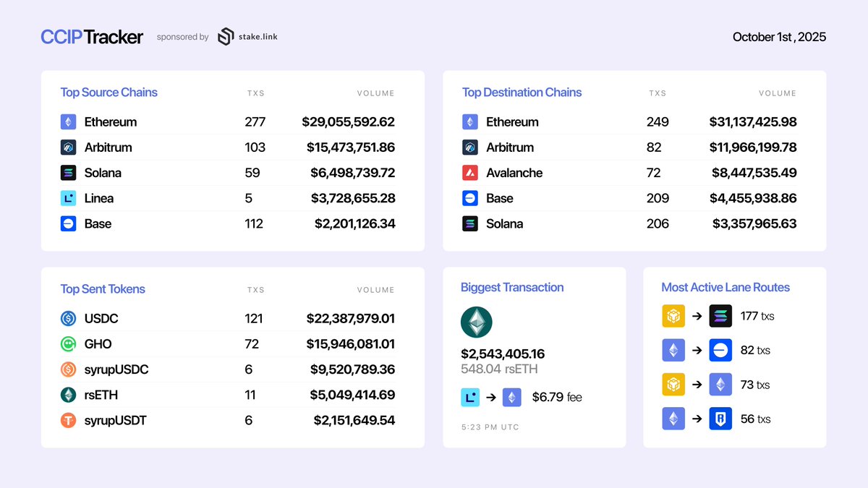Click the USDC token icon

pos(68,318)
